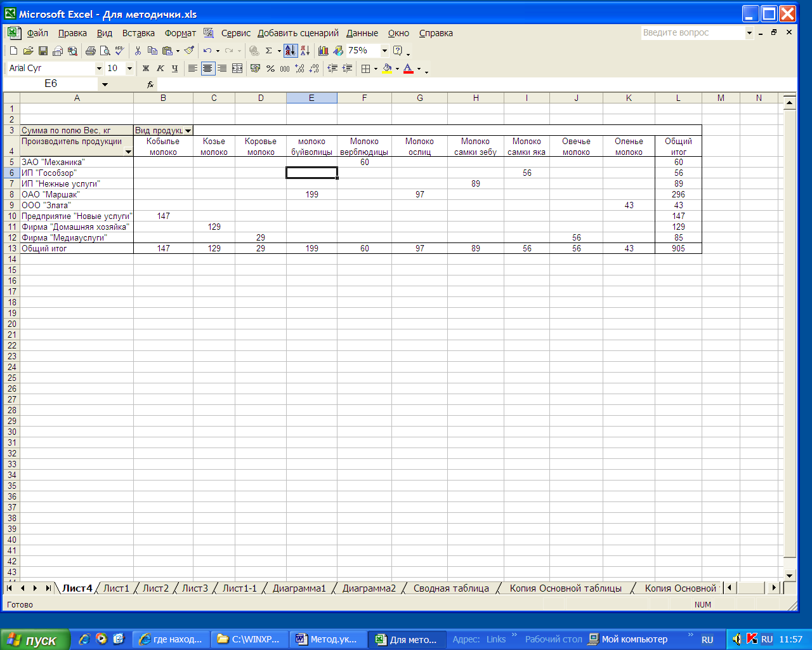The height and width of the screenshot is (650, 812).
Task: Open the 'Производитель продукции' field dropdown
Action: pos(129,152)
